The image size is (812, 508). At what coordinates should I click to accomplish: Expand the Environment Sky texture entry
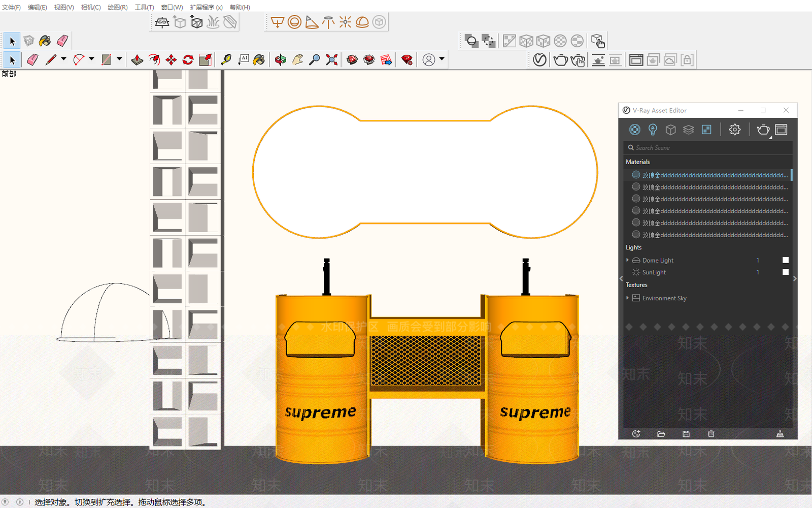(628, 298)
